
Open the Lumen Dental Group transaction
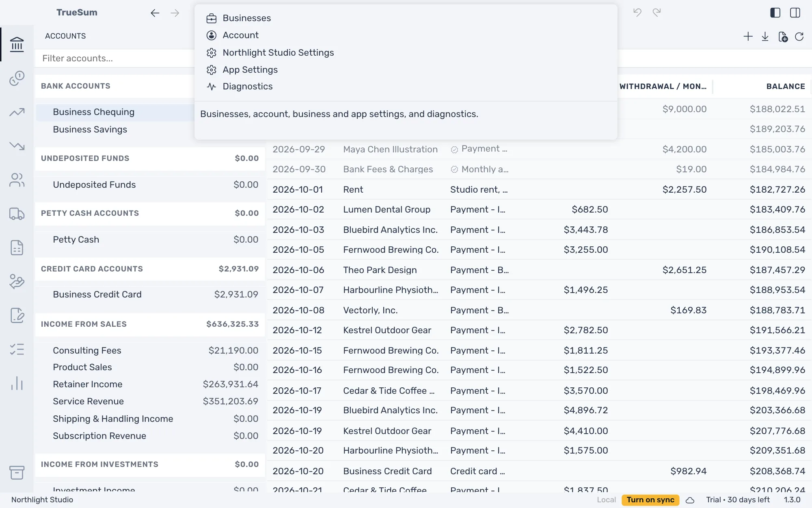click(x=539, y=209)
